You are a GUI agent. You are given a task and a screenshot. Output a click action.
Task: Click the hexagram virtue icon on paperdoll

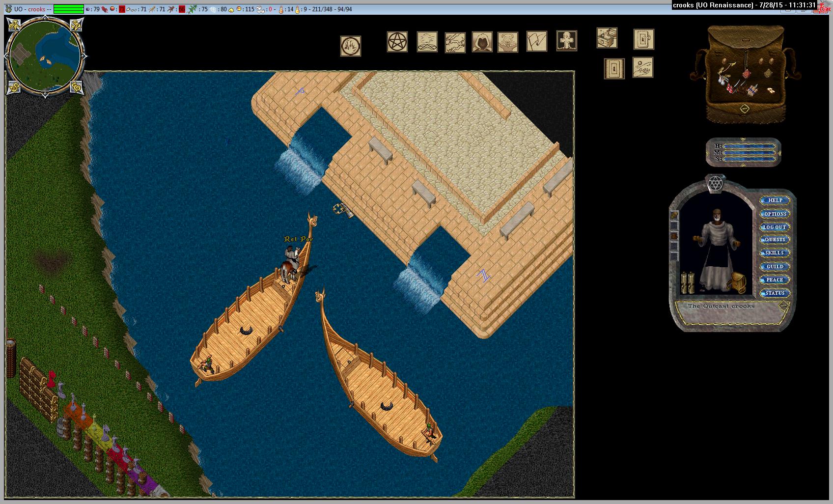716,184
